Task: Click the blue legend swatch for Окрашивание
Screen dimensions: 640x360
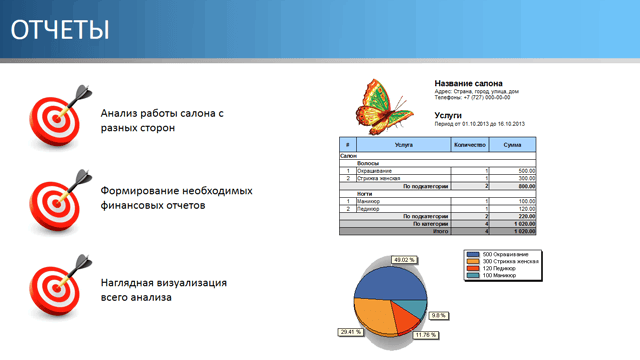Action: (x=473, y=254)
